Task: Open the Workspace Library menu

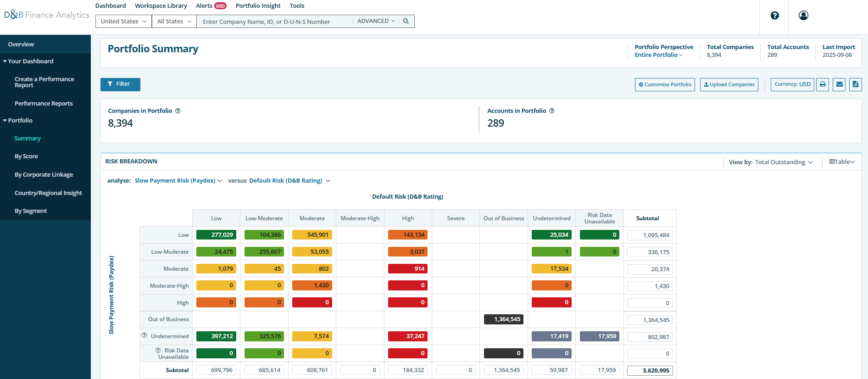Action: pyautogui.click(x=161, y=6)
